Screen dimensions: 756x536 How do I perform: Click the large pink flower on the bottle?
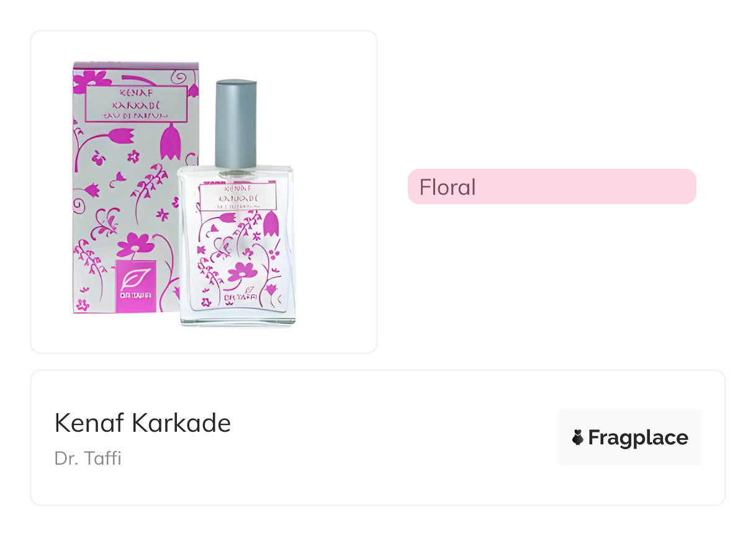tap(242, 271)
